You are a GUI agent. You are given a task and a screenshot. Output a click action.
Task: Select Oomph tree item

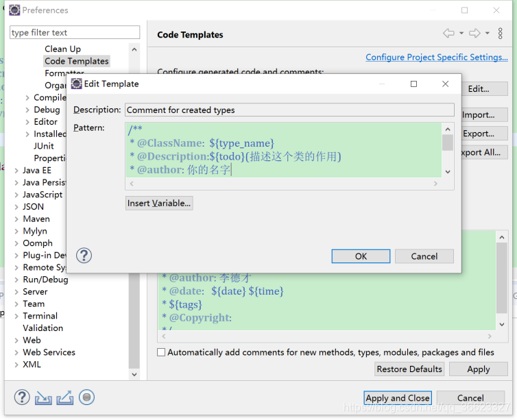click(38, 243)
